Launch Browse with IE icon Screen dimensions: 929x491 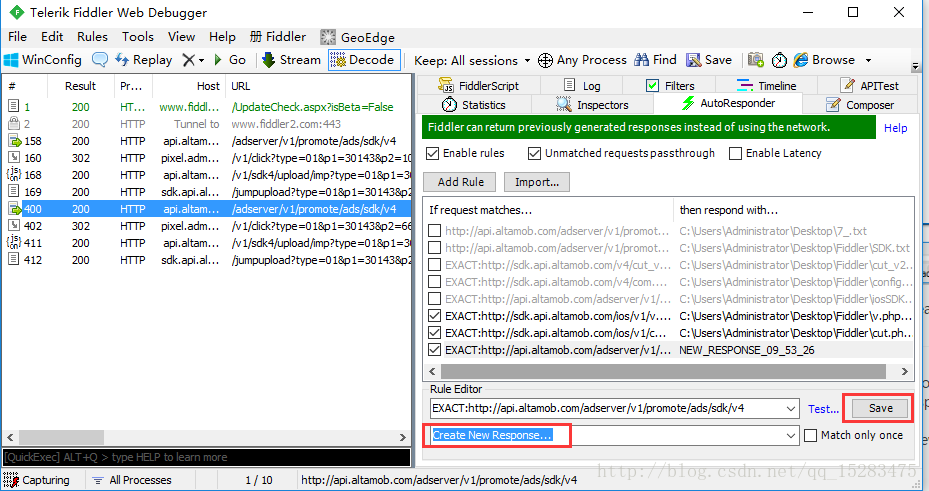coord(801,60)
